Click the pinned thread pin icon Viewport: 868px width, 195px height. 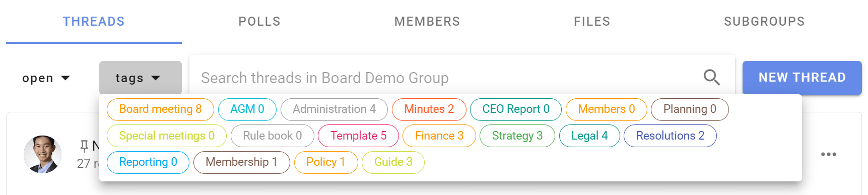tap(84, 146)
